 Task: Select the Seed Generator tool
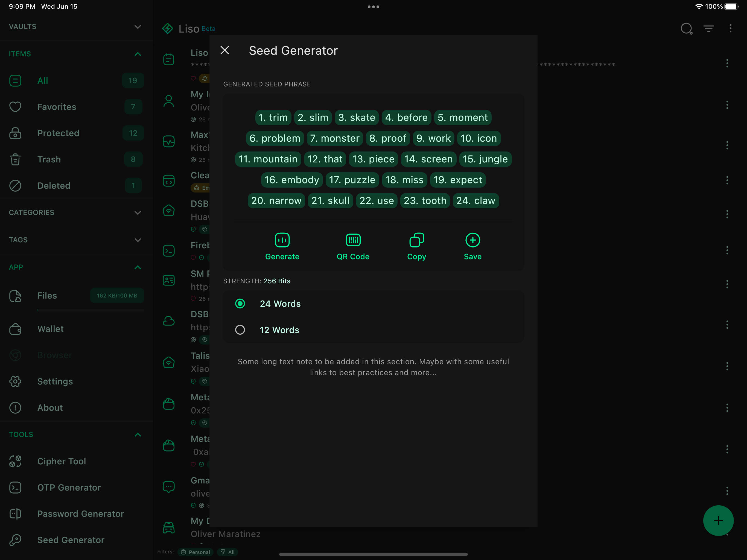click(71, 540)
